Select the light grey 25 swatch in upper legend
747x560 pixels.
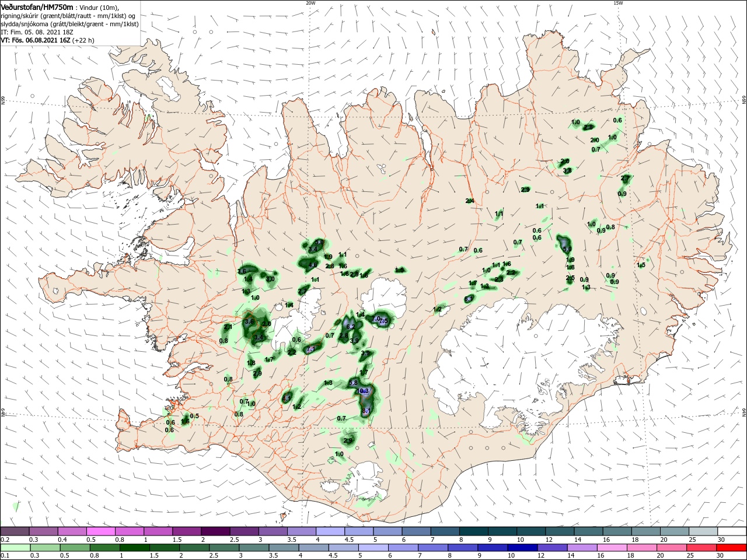(x=703, y=531)
